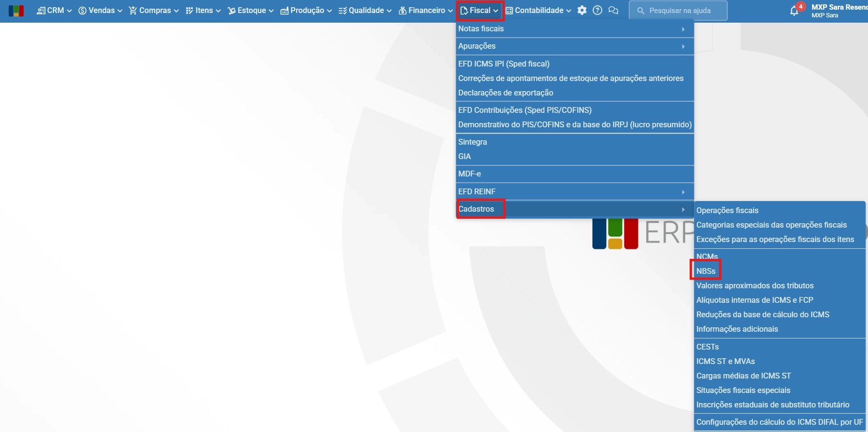Open the Apurações submenu
Image resolution: width=868 pixels, height=432 pixels.
coord(575,46)
